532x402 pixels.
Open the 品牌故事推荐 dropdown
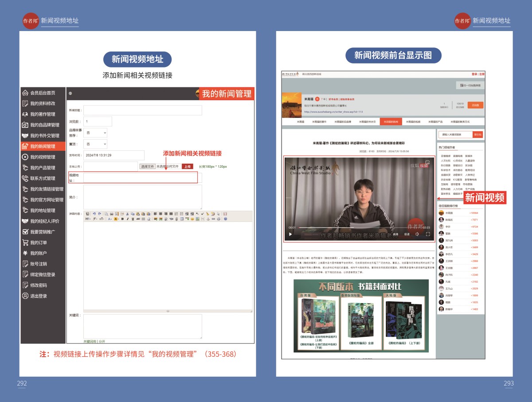[96, 133]
